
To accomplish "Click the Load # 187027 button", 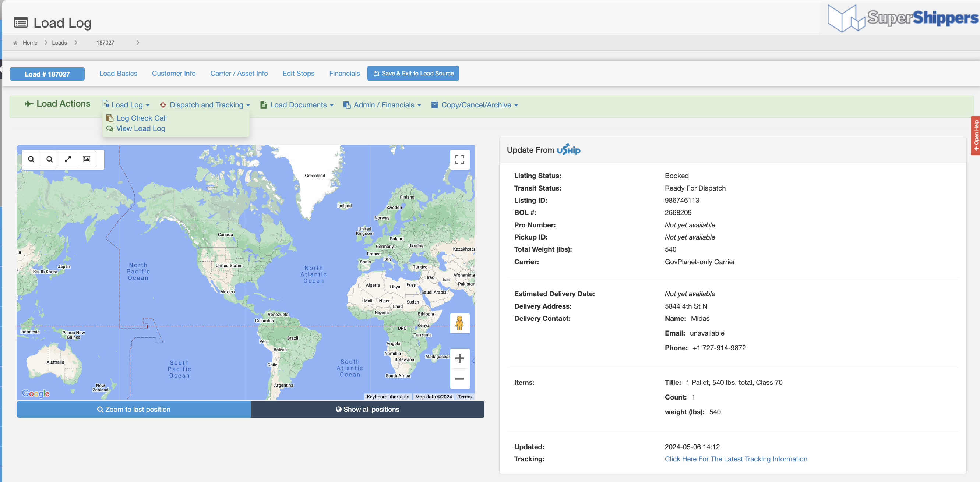I will click(x=47, y=74).
